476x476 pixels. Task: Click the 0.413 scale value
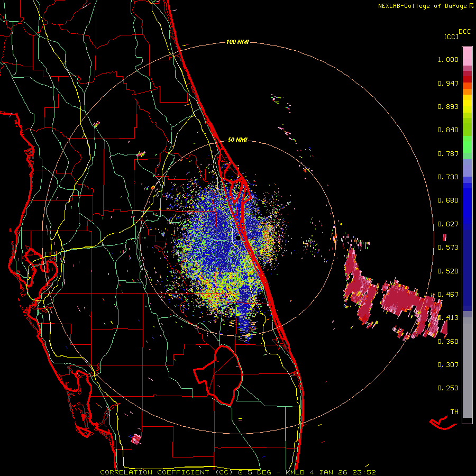click(448, 318)
